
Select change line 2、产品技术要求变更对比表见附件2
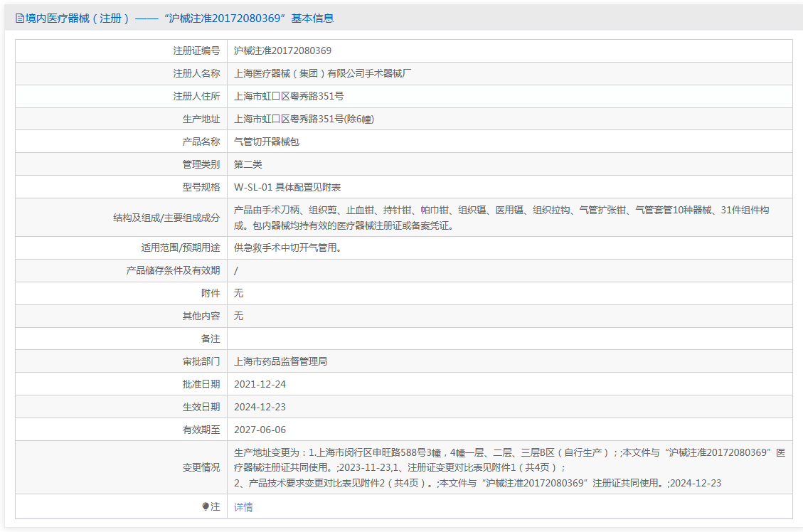click(477, 483)
